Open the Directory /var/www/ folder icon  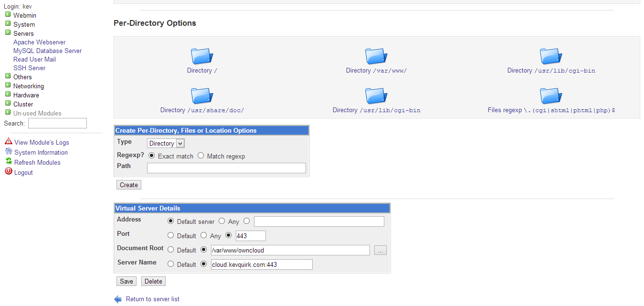click(x=376, y=56)
